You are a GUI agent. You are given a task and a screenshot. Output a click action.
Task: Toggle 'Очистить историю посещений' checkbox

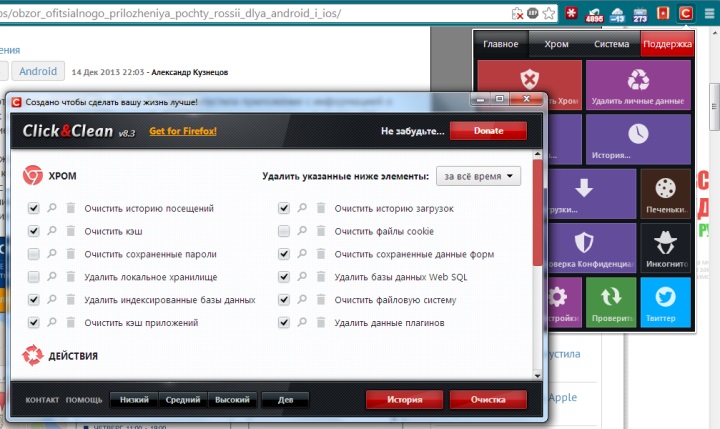click(34, 208)
